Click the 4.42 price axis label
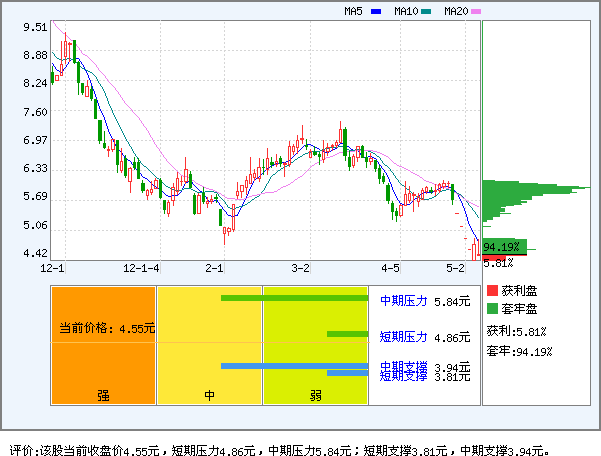 click(35, 253)
